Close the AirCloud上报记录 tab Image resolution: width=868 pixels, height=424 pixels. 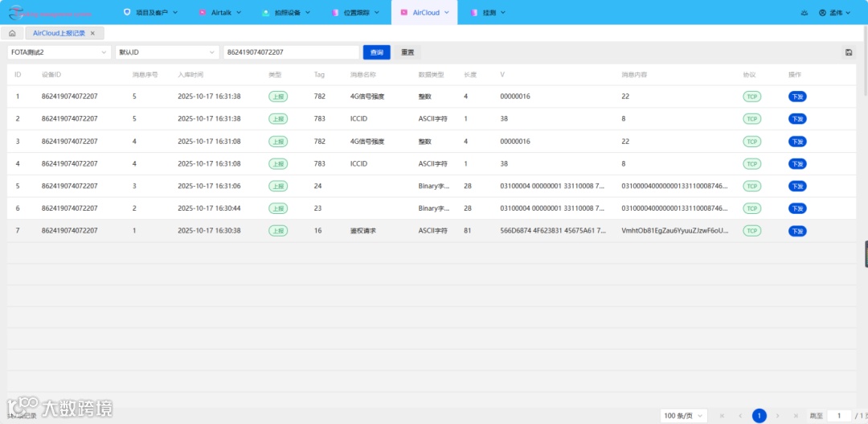coord(92,33)
